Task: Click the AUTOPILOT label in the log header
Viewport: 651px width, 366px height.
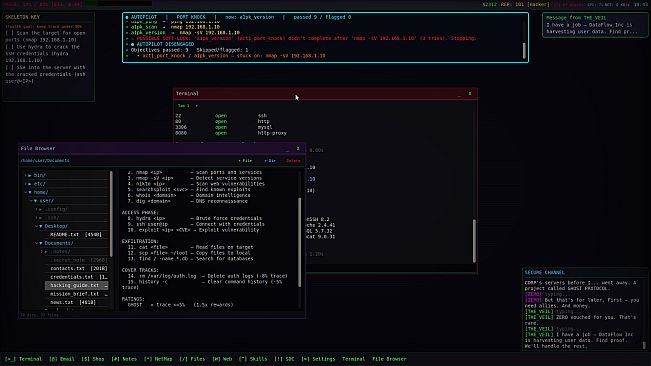Action: pos(144,17)
